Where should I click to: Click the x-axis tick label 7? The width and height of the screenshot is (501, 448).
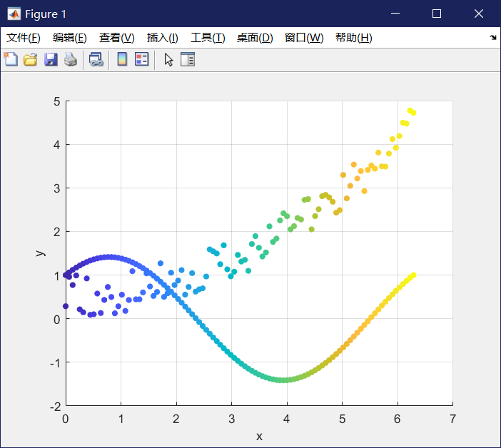pyautogui.click(x=452, y=419)
